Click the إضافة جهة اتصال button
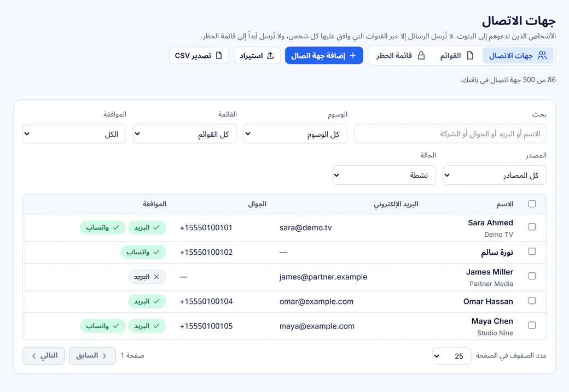Screen dimensions: 569x392 click(x=324, y=55)
